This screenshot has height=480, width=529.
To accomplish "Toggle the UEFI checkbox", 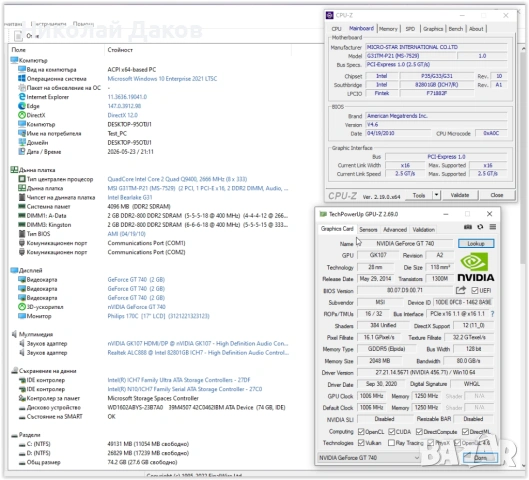I will 475,290.
